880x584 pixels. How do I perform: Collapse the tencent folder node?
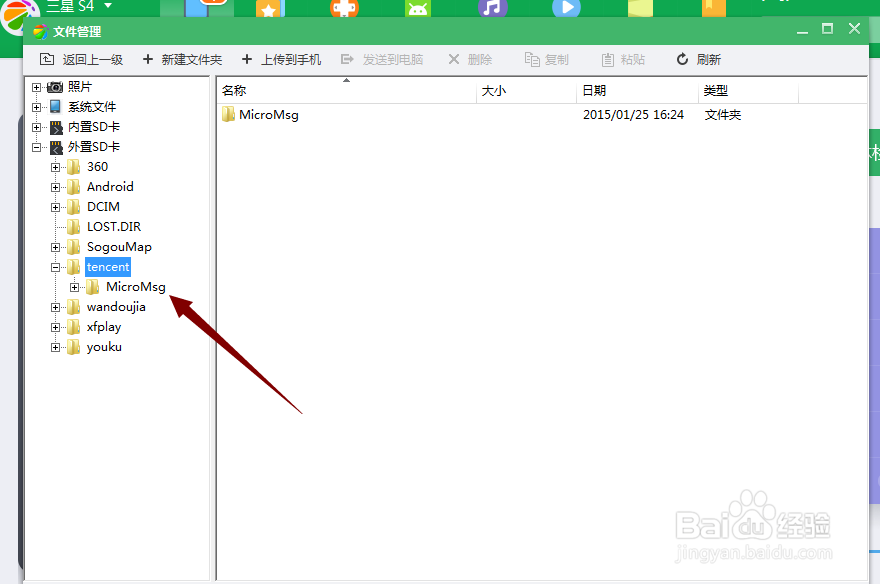pyautogui.click(x=55, y=268)
